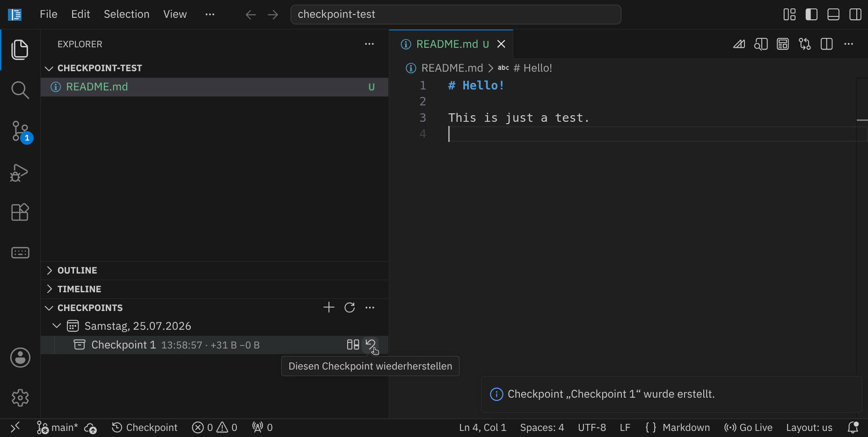This screenshot has width=868, height=437.
Task: Open Explorer views and more actions menu
Action: [x=370, y=44]
